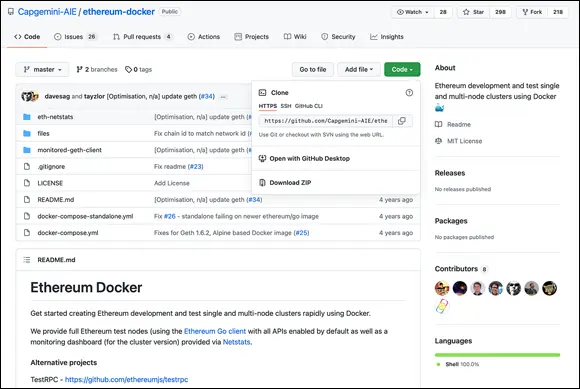Open the Add file dropdown
580x389 pixels.
(x=359, y=70)
